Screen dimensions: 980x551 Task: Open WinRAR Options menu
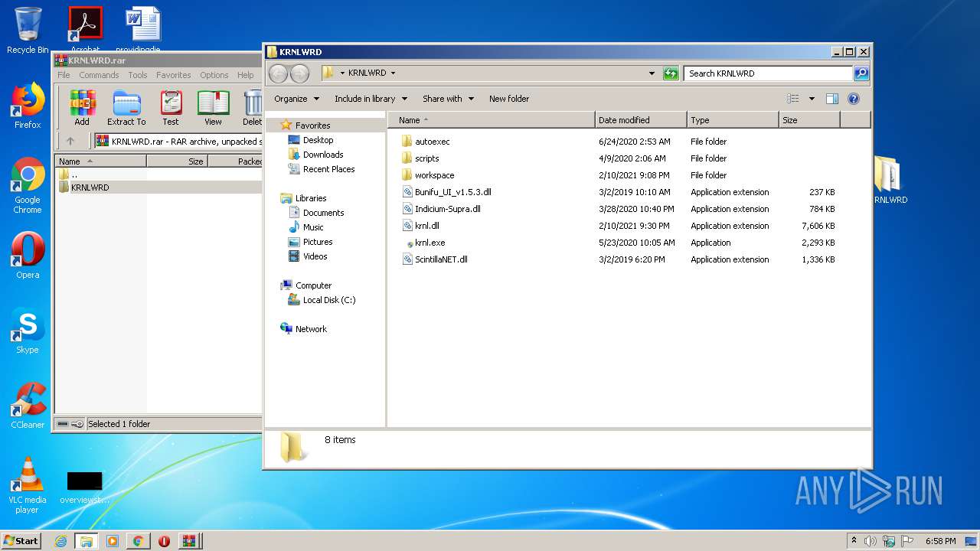[214, 75]
